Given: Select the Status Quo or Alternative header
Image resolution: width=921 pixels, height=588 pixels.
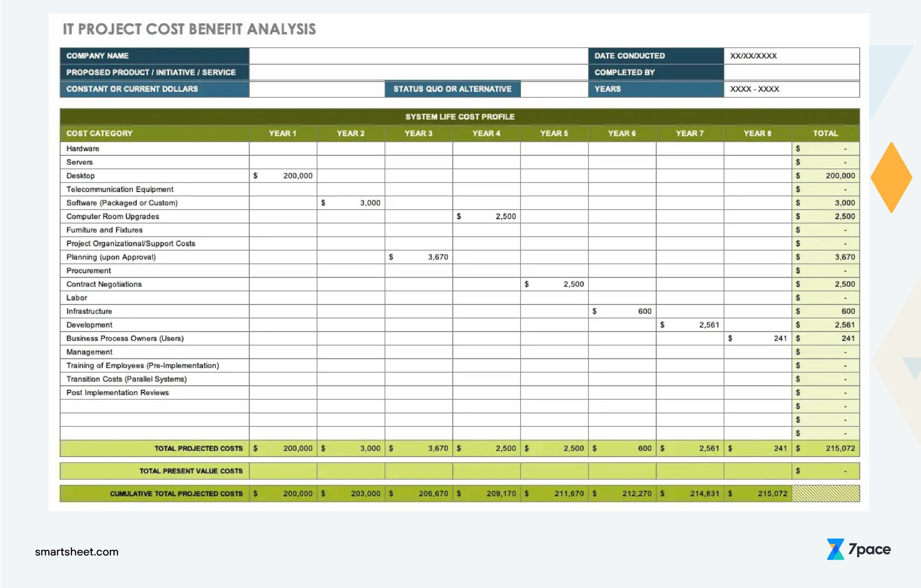Looking at the screenshot, I should pyautogui.click(x=453, y=89).
